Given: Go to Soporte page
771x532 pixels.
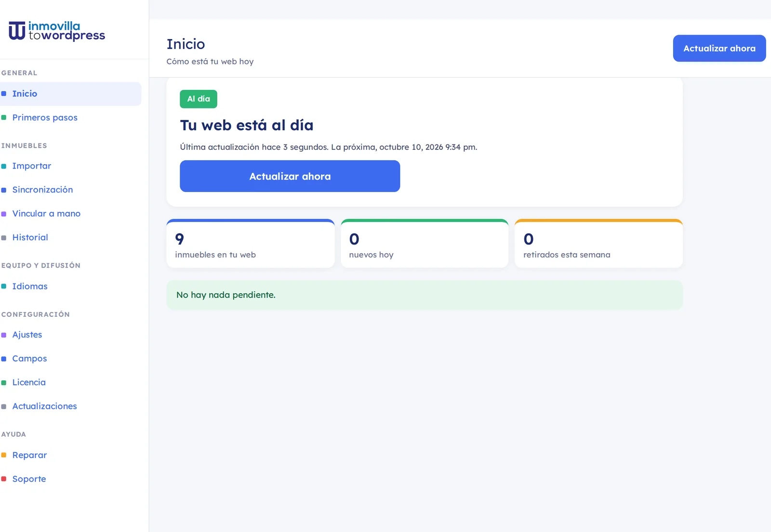Looking at the screenshot, I should pos(70,479).
